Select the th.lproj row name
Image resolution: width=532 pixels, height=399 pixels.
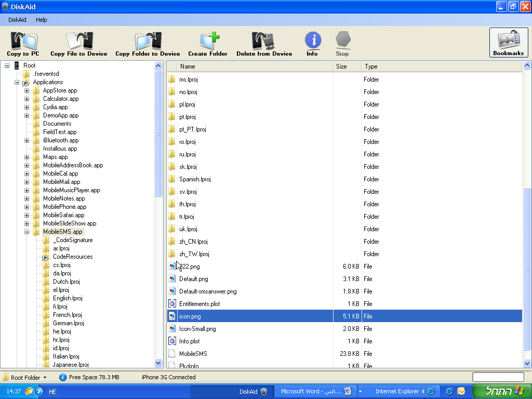coord(187,204)
